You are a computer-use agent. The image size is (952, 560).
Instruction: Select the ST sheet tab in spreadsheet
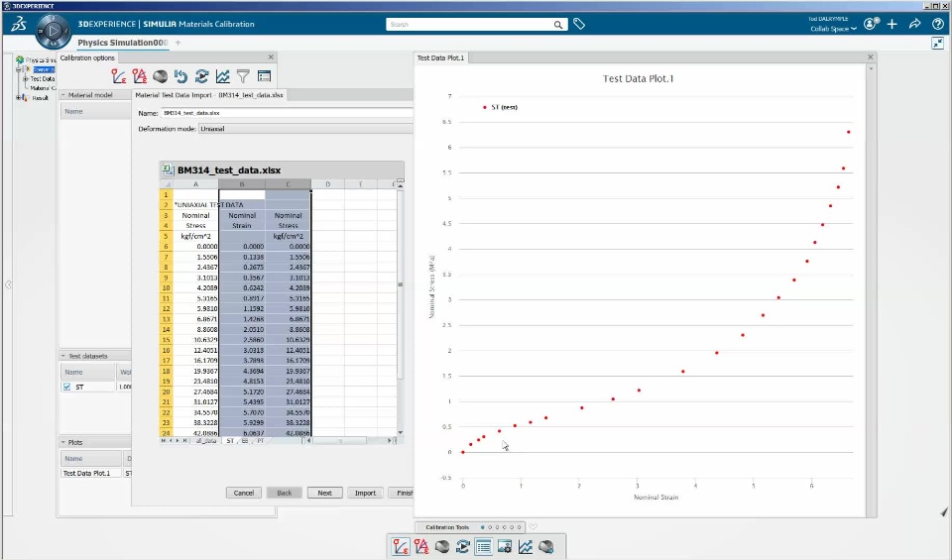click(x=230, y=441)
